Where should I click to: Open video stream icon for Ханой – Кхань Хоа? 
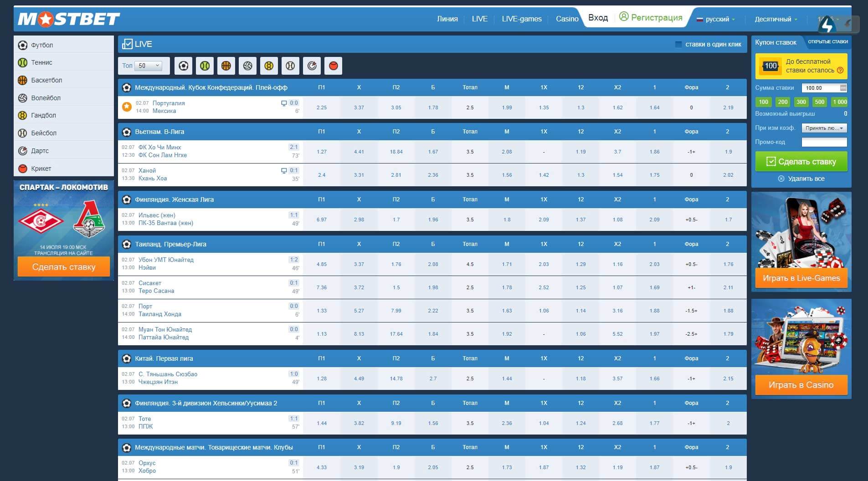point(284,170)
